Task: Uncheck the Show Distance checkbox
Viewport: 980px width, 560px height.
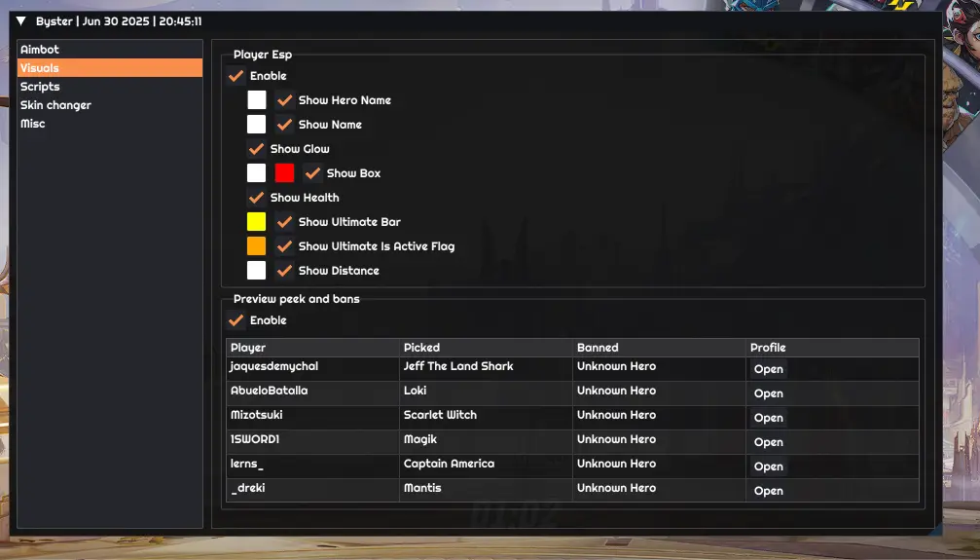Action: (x=284, y=271)
